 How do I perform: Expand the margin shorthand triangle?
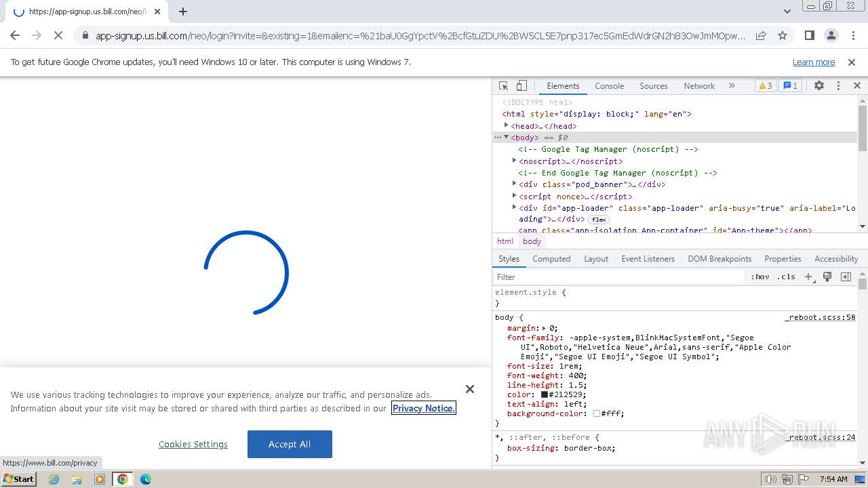544,328
